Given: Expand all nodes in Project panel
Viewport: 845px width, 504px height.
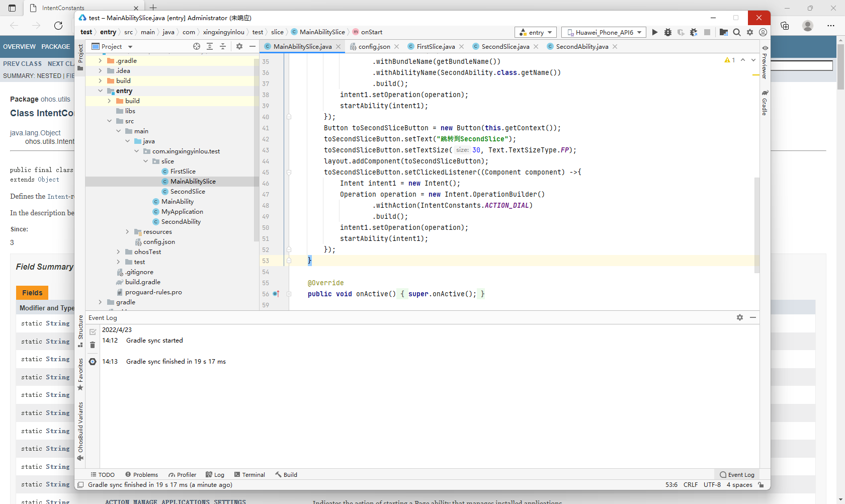Looking at the screenshot, I should [x=210, y=46].
